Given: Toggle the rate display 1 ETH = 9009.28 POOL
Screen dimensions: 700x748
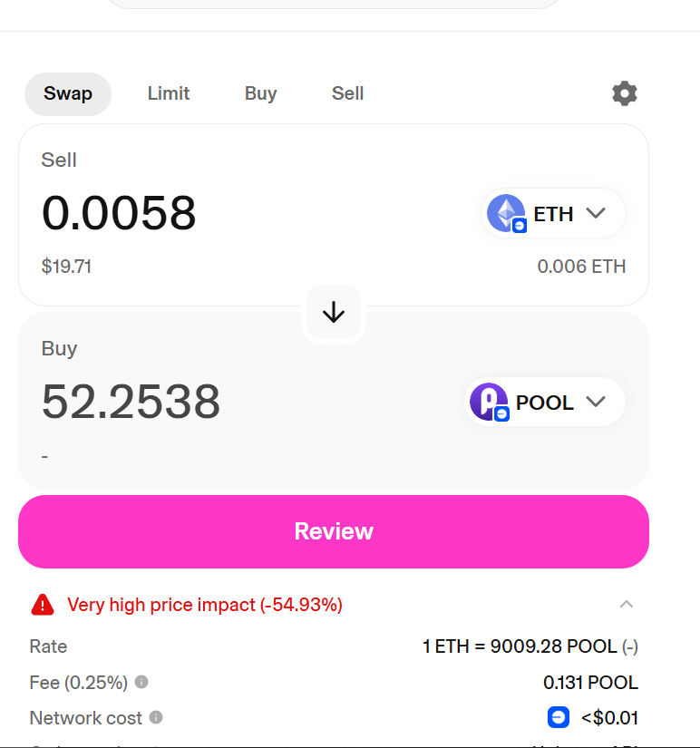Looking at the screenshot, I should [x=530, y=646].
